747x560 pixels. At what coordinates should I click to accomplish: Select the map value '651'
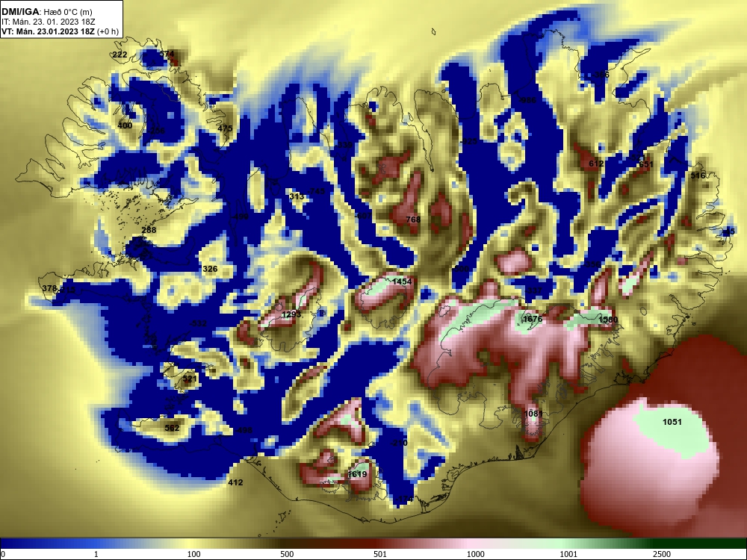tap(646, 164)
